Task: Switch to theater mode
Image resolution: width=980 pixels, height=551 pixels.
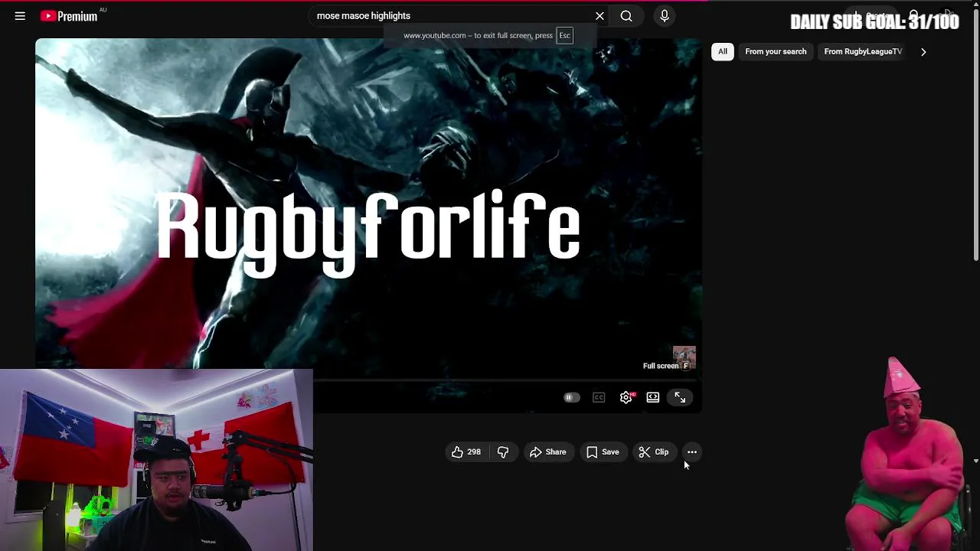Action: (653, 397)
